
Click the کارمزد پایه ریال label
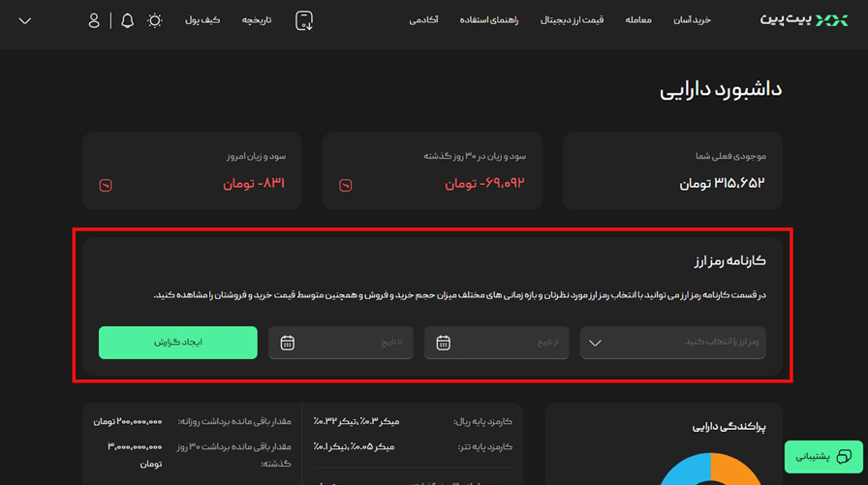click(x=482, y=421)
